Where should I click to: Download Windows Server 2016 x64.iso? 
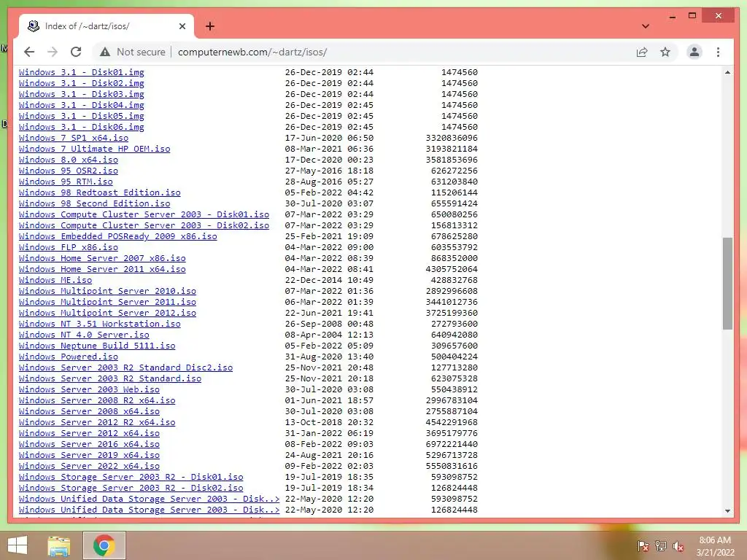[x=89, y=445]
